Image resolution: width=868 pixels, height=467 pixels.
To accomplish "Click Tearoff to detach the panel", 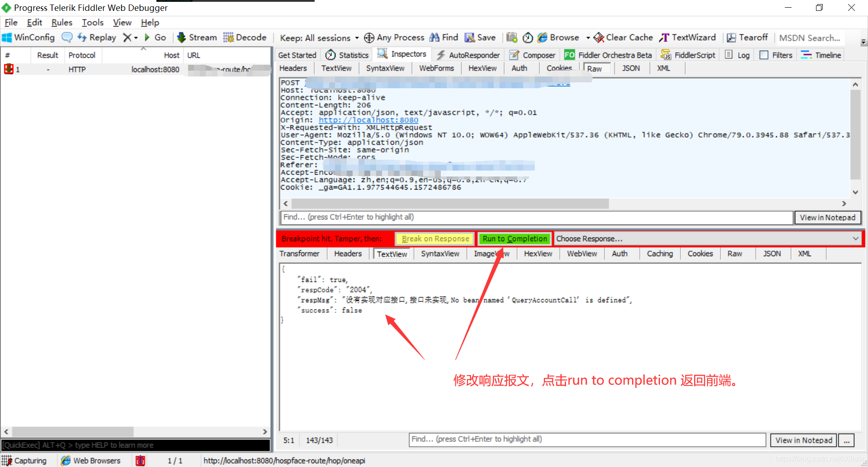I will click(747, 38).
